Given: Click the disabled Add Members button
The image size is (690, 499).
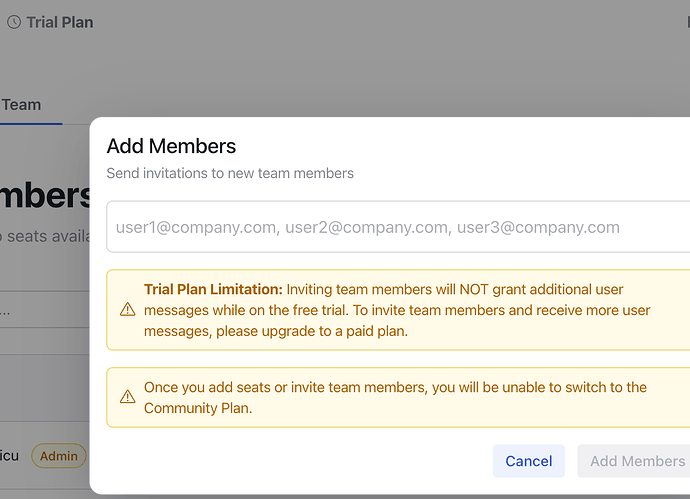Looking at the screenshot, I should (x=636, y=461).
